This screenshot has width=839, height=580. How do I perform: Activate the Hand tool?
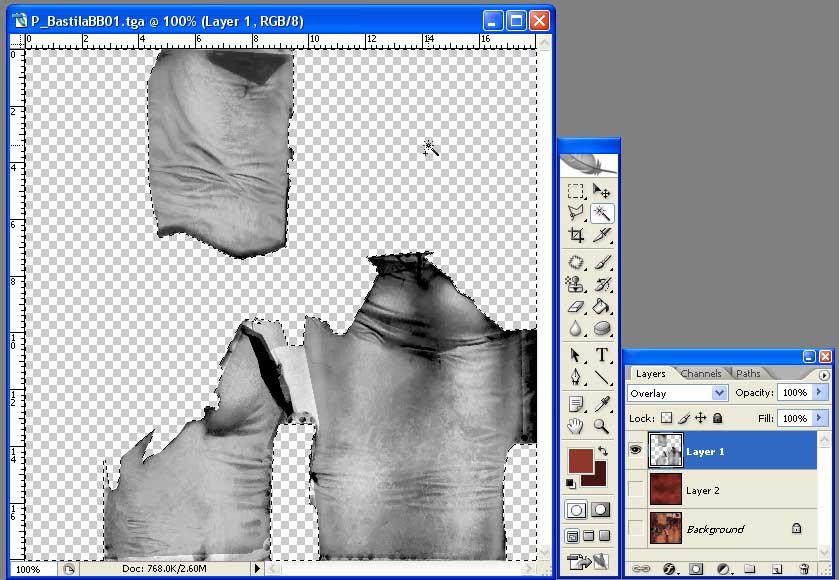coord(576,427)
